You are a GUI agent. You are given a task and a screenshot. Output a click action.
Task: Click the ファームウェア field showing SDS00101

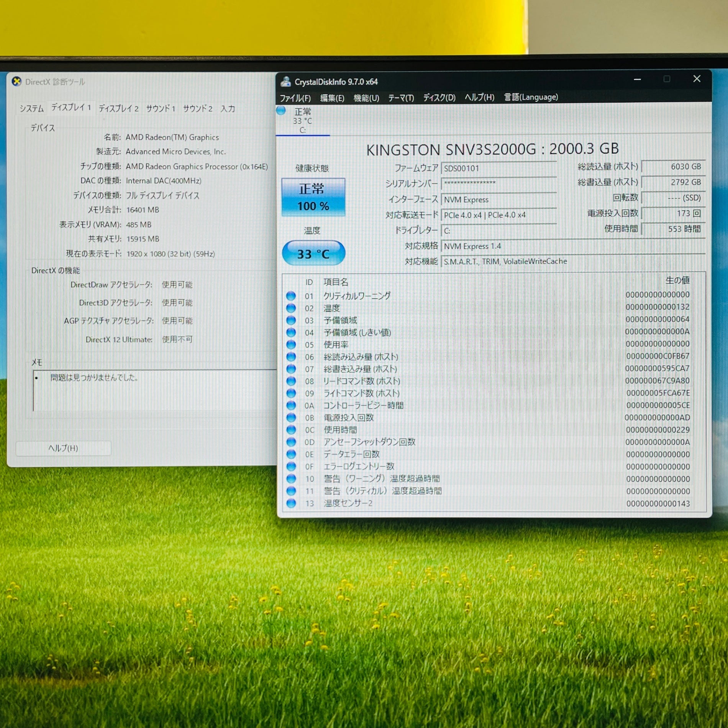498,169
